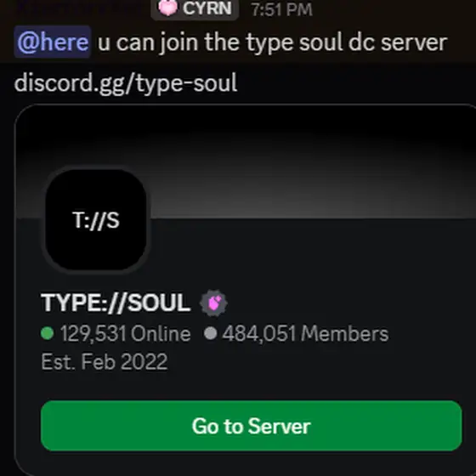The width and height of the screenshot is (476, 476).
Task: Click the grey members status dot
Action: pyautogui.click(x=211, y=333)
